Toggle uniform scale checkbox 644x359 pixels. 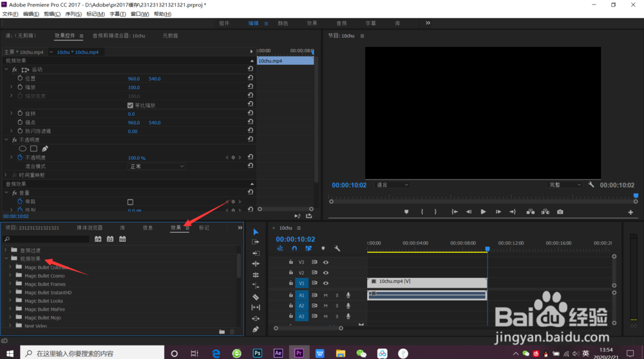tap(130, 105)
